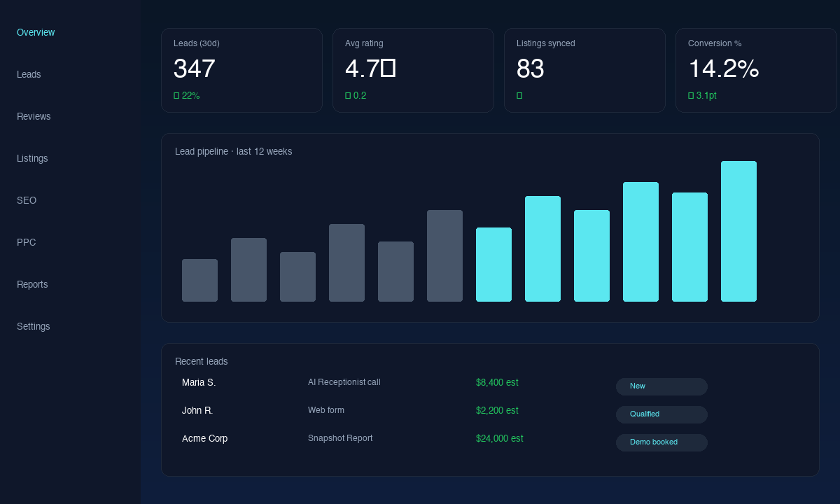Image resolution: width=840 pixels, height=504 pixels.
Task: Select the tallest cyan bar in pipeline chart
Action: tap(738, 231)
